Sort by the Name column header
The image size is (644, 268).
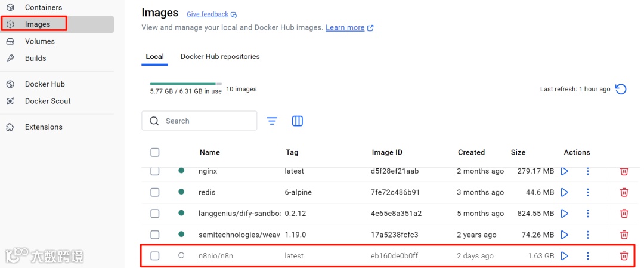[209, 152]
